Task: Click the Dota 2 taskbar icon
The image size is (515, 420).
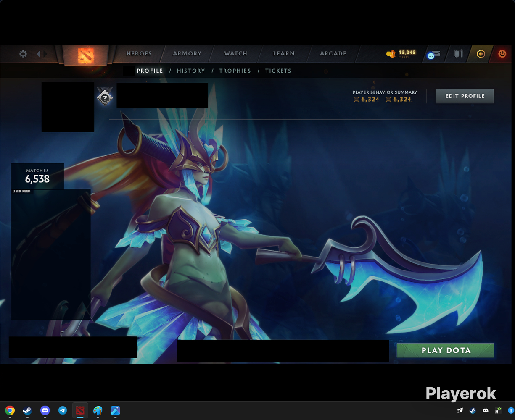Action: 80,411
